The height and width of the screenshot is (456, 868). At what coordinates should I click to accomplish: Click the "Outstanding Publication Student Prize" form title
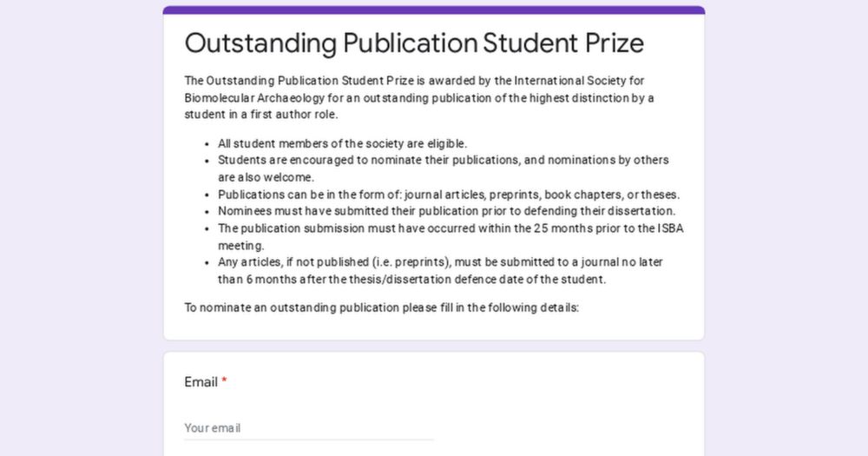[x=414, y=43]
